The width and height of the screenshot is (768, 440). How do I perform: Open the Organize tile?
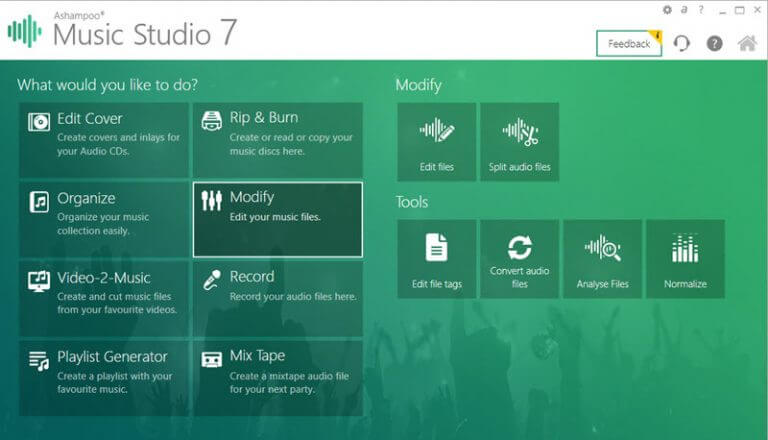(104, 220)
